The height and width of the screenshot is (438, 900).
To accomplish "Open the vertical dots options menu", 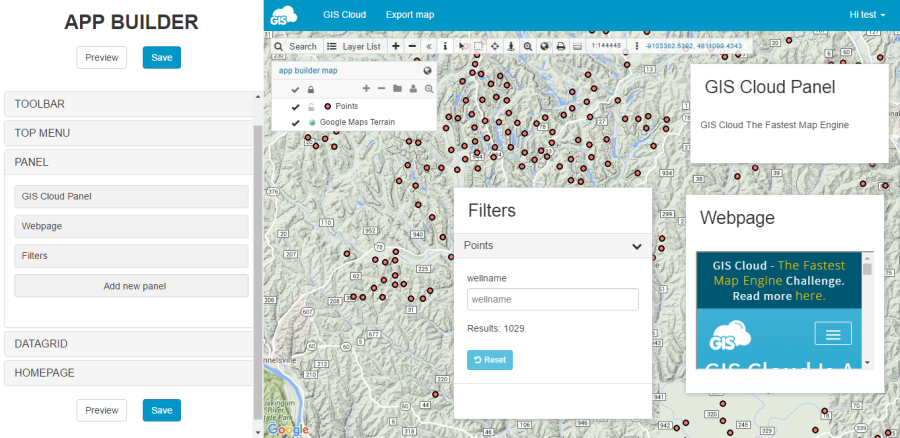I will click(x=637, y=46).
